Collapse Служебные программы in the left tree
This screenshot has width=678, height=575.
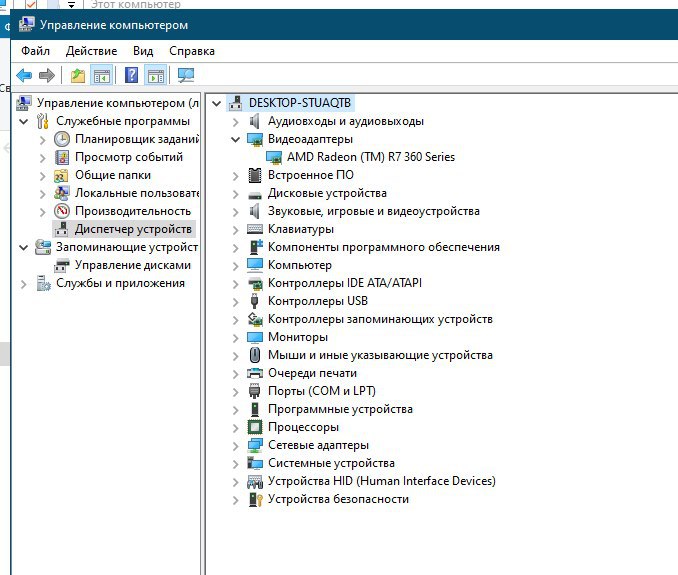tap(24, 121)
